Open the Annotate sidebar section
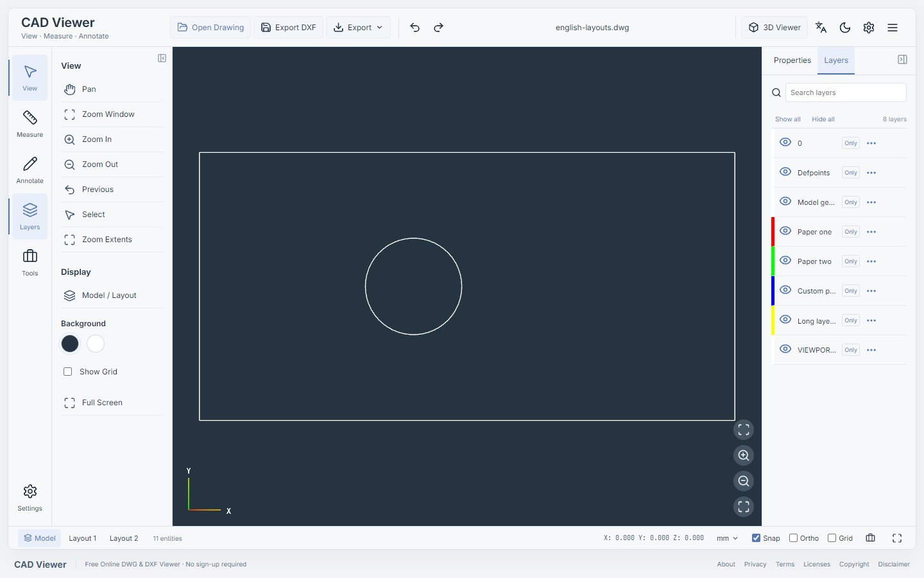Viewport: 924px width, 578px height. [x=30, y=170]
